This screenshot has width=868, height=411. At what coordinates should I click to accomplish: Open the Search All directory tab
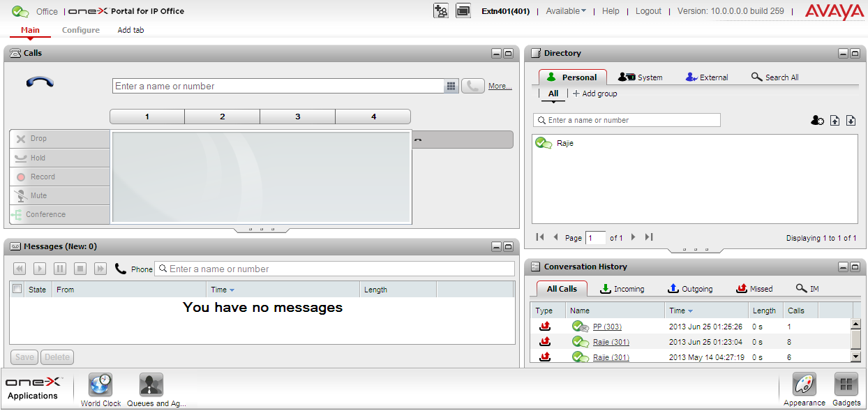775,77
